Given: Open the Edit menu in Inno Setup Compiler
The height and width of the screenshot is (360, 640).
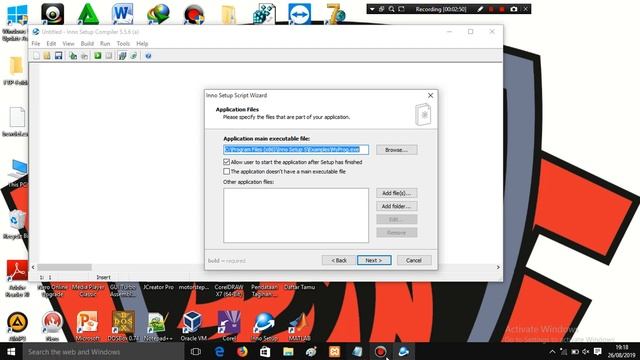Looking at the screenshot, I should coord(51,43).
